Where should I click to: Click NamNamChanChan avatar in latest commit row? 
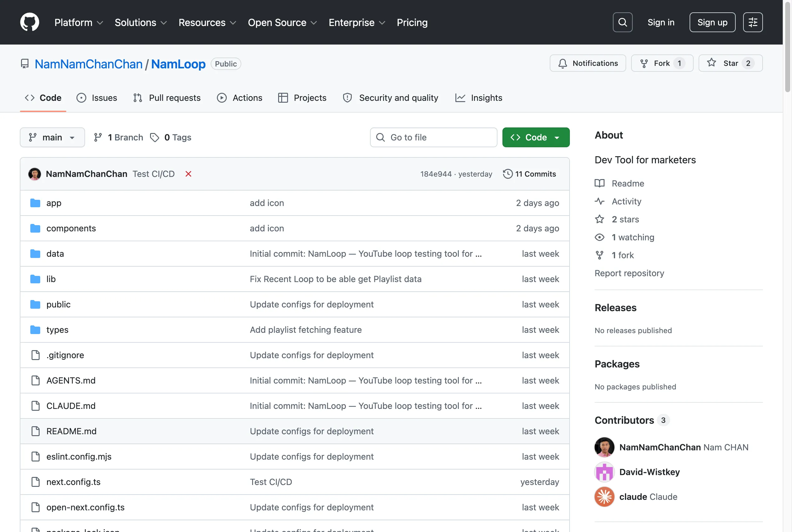coord(35,174)
